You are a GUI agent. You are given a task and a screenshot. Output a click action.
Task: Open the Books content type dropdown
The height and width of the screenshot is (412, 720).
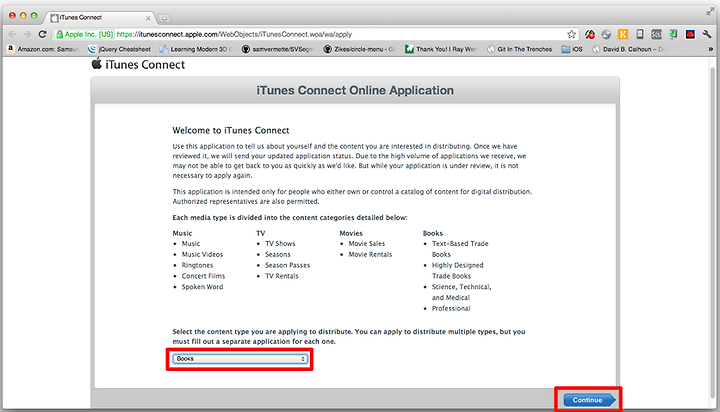pos(240,359)
